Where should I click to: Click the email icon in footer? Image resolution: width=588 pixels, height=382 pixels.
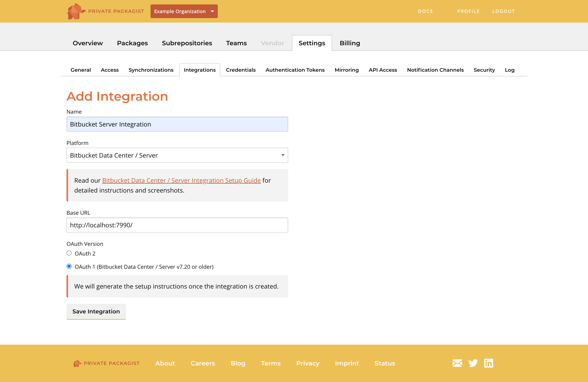[457, 363]
